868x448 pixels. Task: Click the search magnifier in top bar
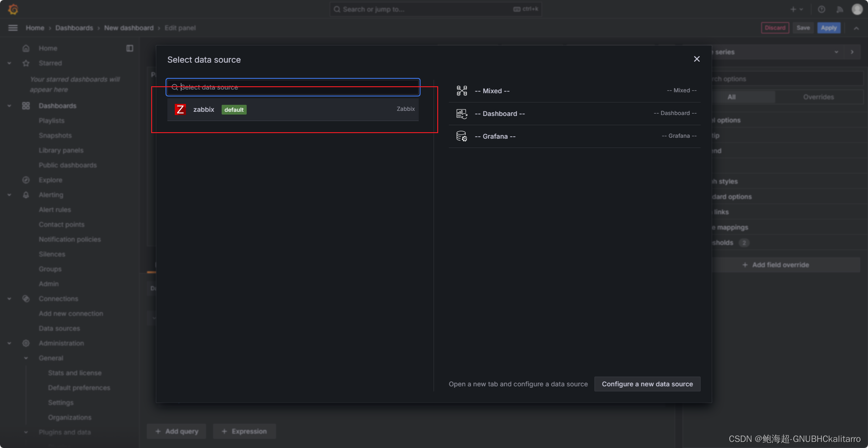coord(337,9)
